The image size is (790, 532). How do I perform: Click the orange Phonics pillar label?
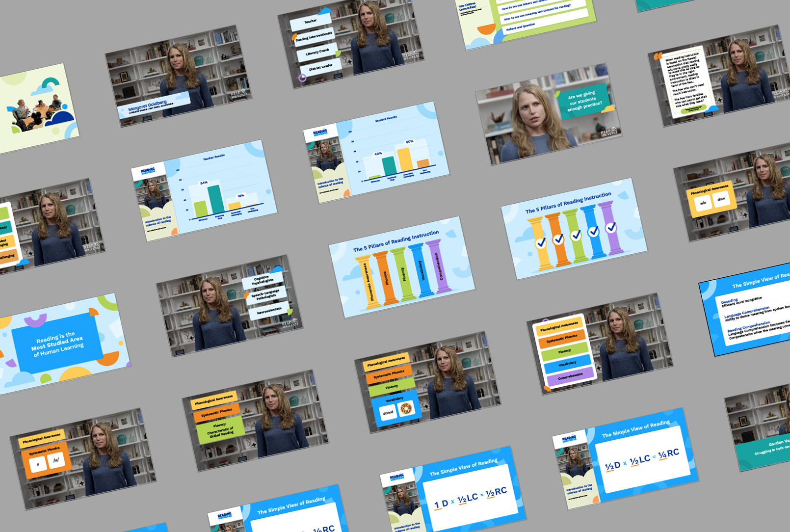[x=386, y=277]
